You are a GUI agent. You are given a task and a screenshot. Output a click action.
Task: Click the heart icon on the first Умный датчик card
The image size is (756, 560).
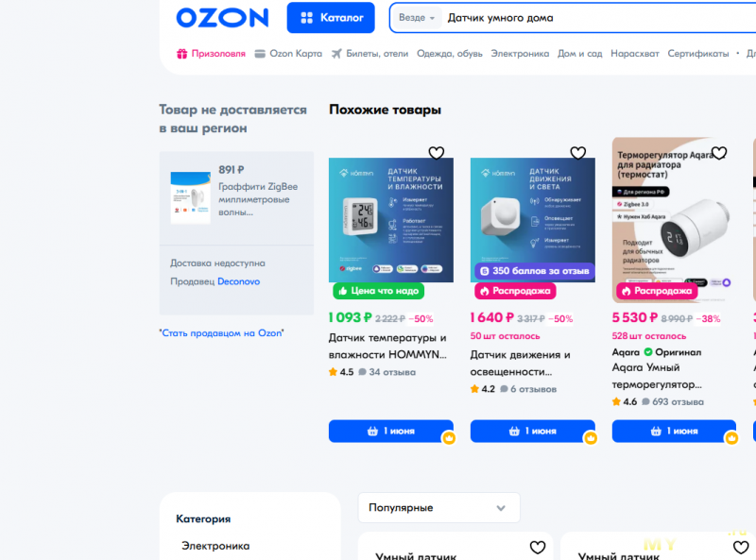click(x=538, y=547)
